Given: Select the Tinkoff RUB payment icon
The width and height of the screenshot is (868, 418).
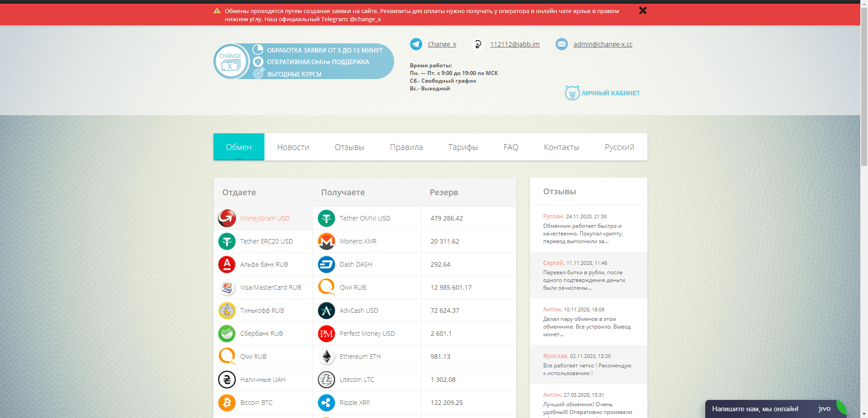Looking at the screenshot, I should [x=227, y=310].
